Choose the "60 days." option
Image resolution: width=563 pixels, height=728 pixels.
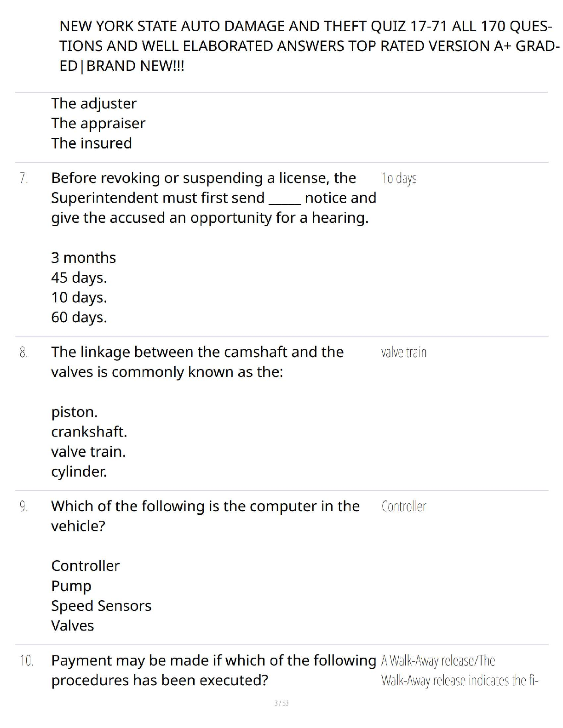[79, 317]
